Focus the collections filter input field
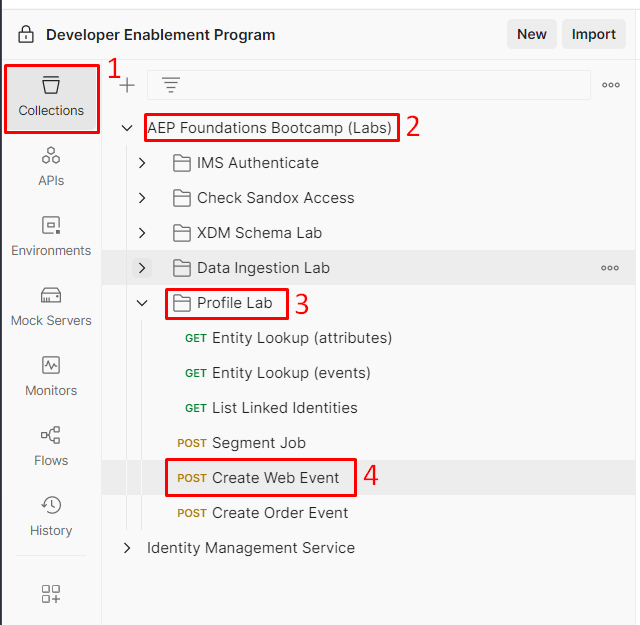Screen dimensions: 640x625 [369, 85]
